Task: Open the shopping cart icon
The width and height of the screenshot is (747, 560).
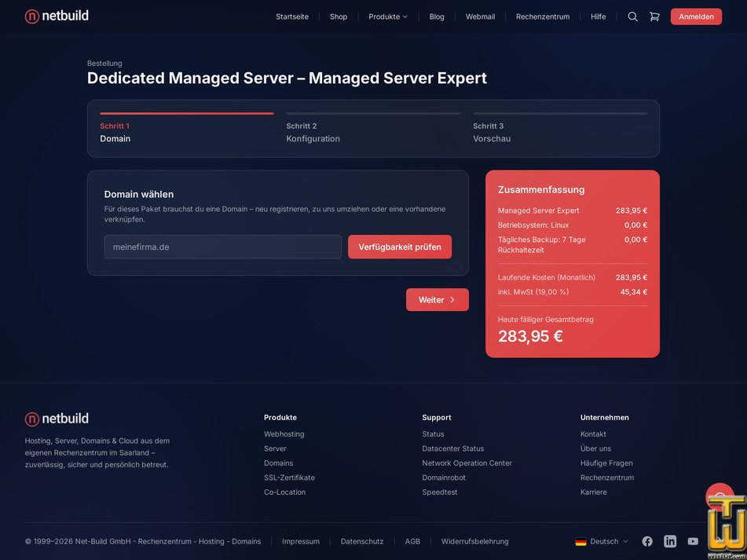Action: pos(654,16)
